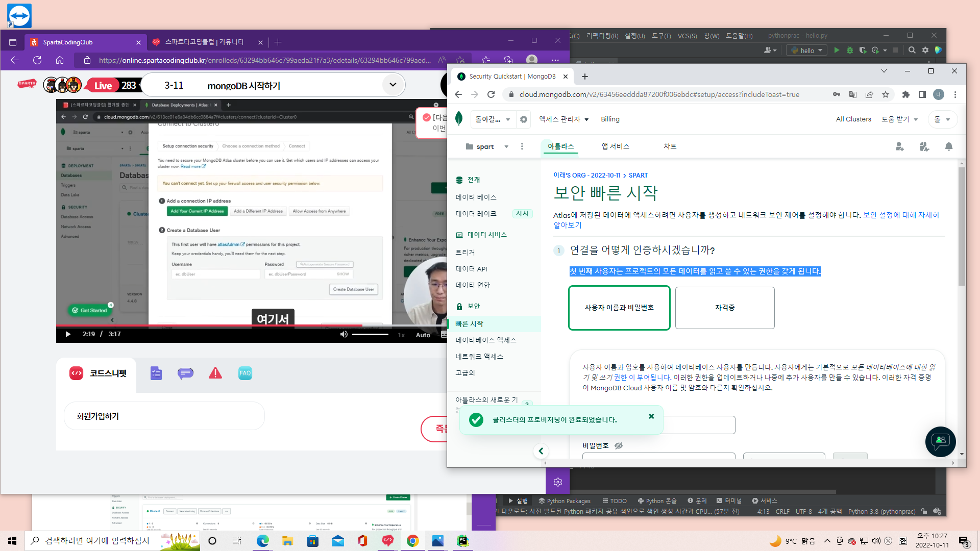The width and height of the screenshot is (980, 551).
Task: Adjust the lecture video volume slider
Action: 370,334
